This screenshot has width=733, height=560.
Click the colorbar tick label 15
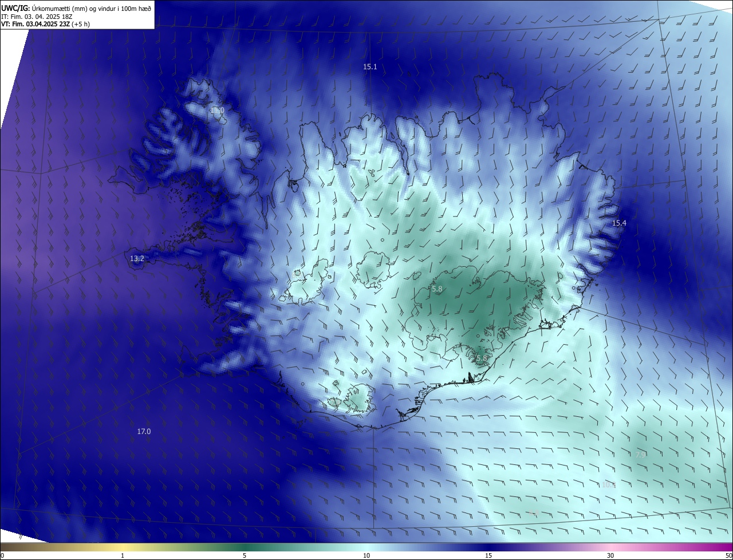(488, 555)
